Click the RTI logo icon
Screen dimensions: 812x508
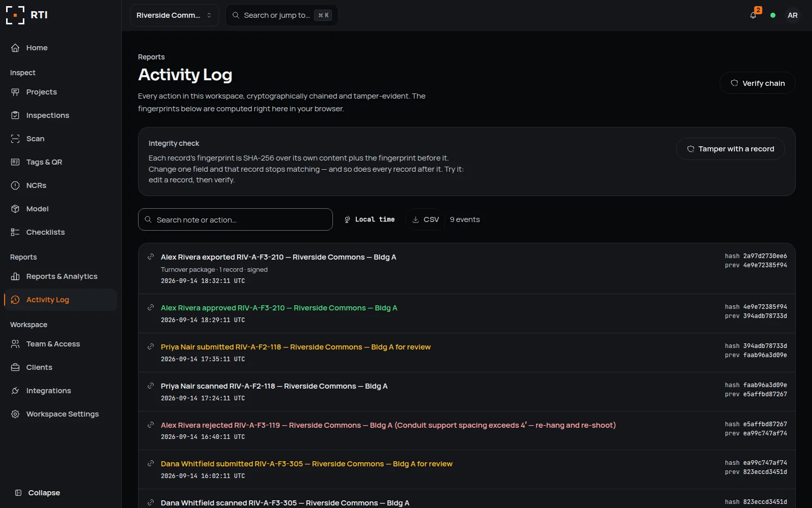click(15, 15)
